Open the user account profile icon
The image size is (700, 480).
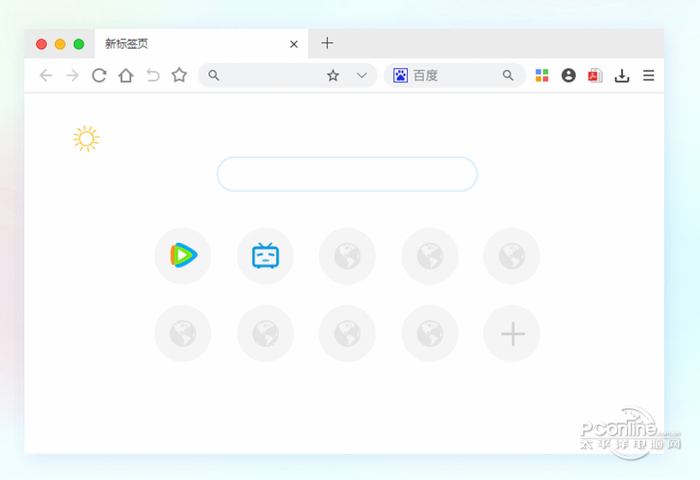pyautogui.click(x=568, y=75)
